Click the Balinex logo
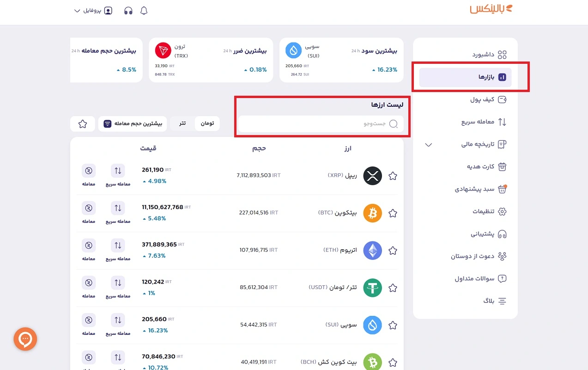The width and height of the screenshot is (588, 370). tap(491, 9)
